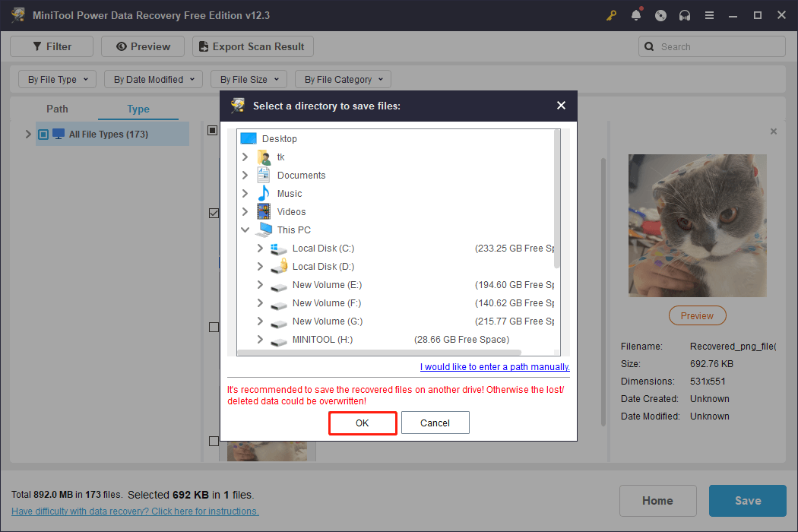Click the Save button
This screenshot has width=798, height=532.
click(748, 501)
